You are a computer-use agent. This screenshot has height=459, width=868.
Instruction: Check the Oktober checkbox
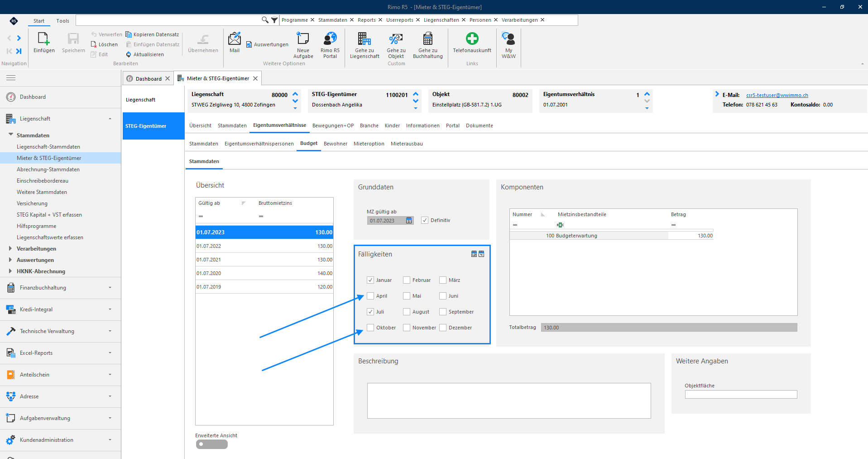pyautogui.click(x=370, y=328)
